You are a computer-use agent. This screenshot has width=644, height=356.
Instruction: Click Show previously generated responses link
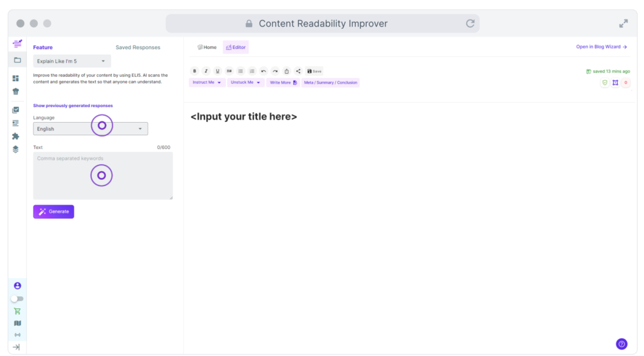(73, 106)
